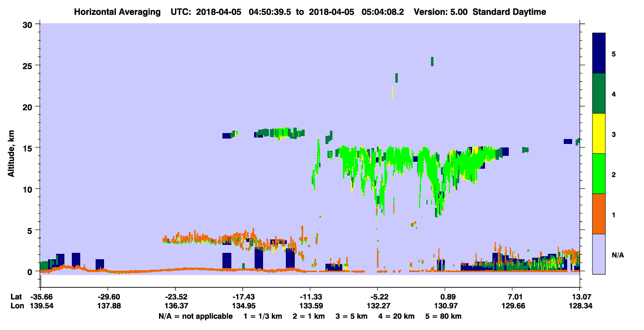Click the latitude value -29.60
This screenshot has height=330, width=644.
pos(108,296)
